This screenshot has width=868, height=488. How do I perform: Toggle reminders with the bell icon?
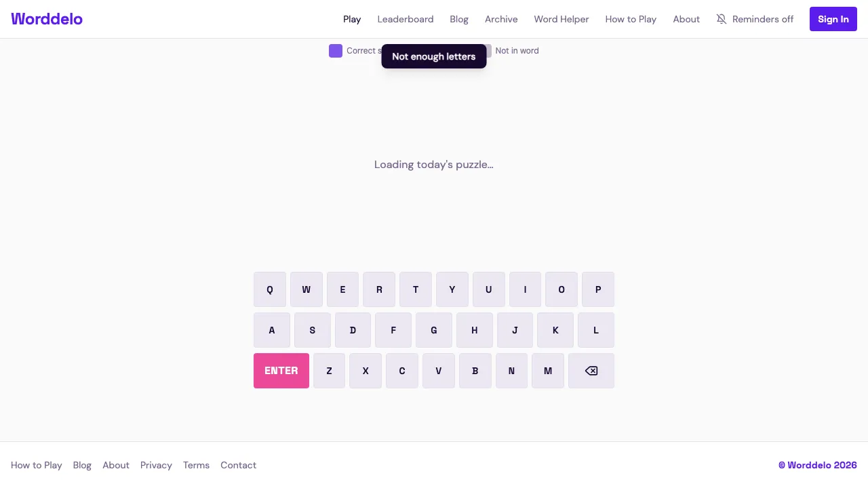pos(722,19)
